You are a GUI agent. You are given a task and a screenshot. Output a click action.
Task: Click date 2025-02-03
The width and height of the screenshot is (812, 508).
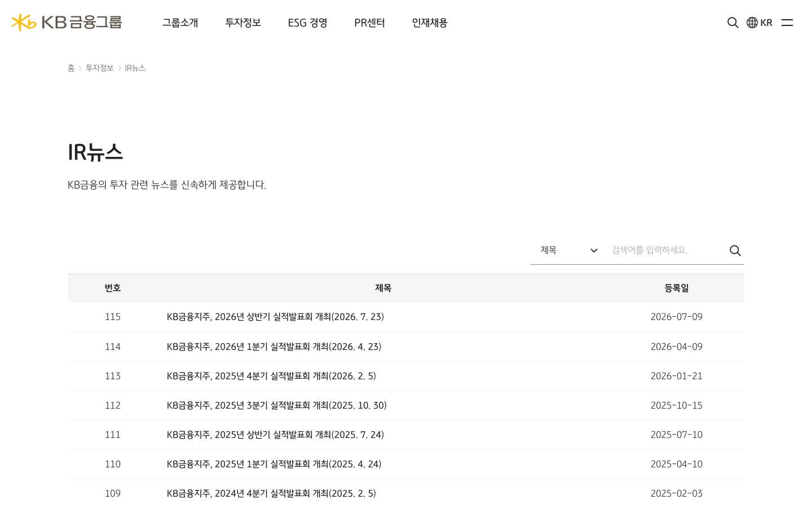point(677,493)
